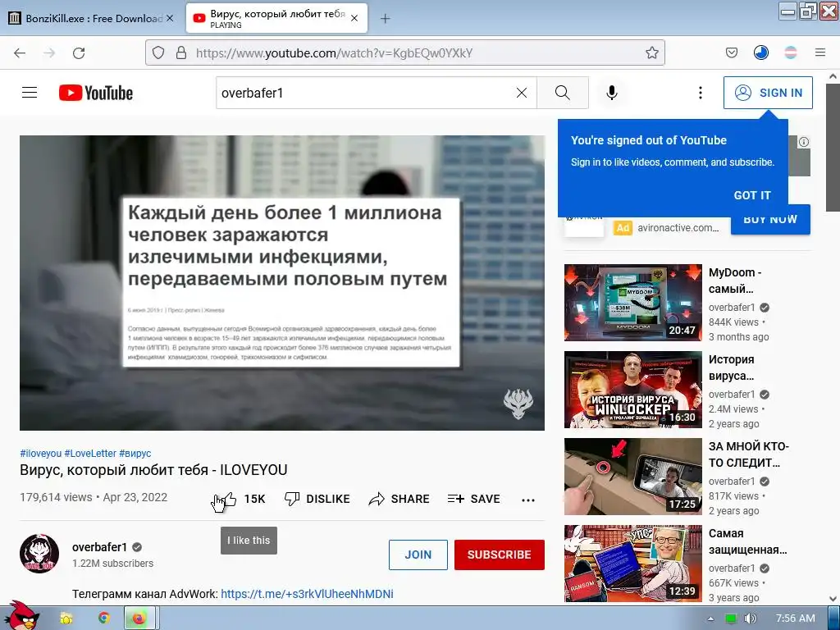This screenshot has height=630, width=840.
Task: Click the BUY NOW ad button
Action: tap(770, 220)
